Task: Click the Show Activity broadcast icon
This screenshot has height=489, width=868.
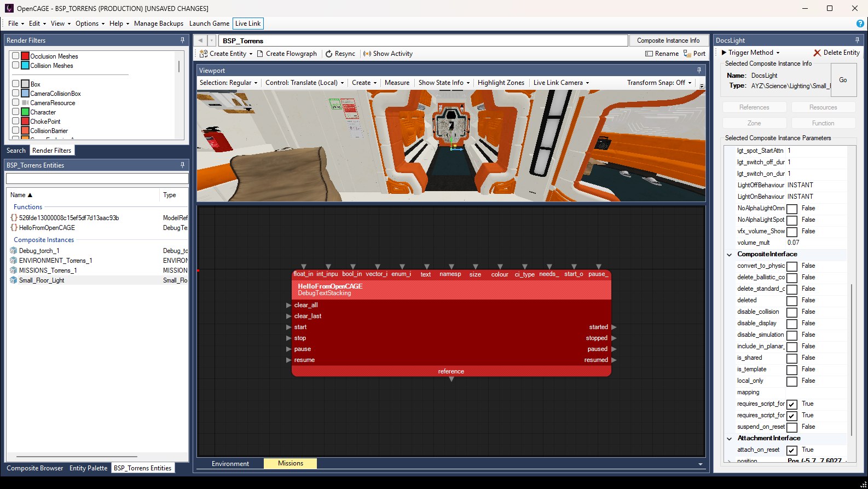Action: point(367,54)
